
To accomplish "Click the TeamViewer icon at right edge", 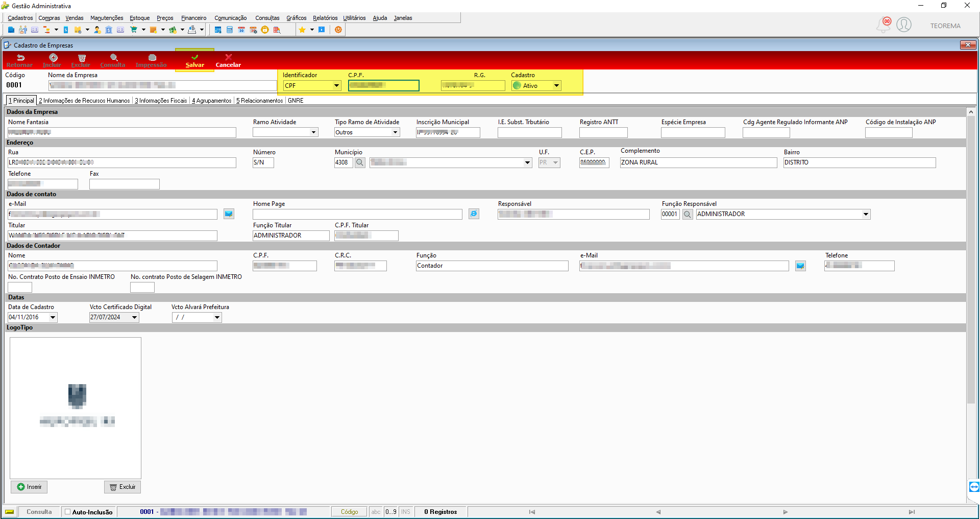I will [974, 486].
